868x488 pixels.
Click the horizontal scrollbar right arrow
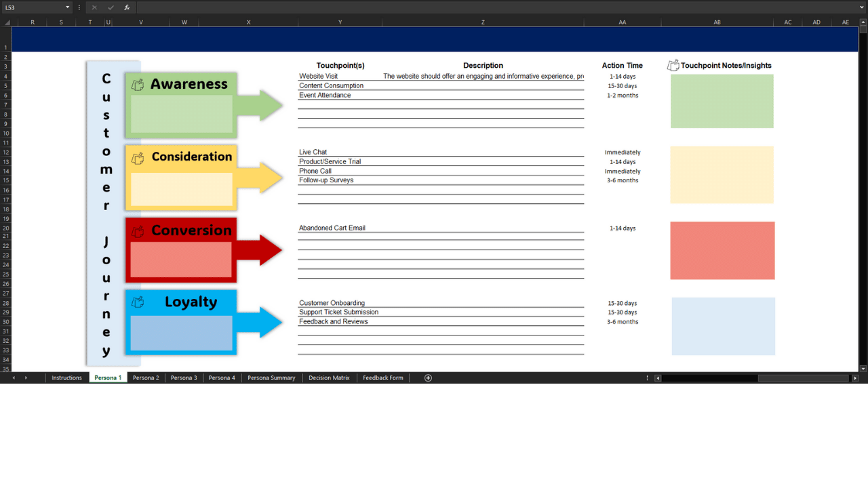click(x=854, y=378)
